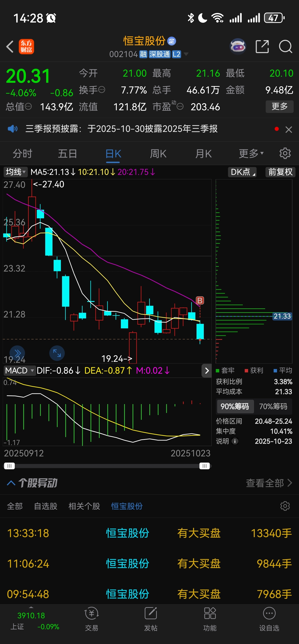Select the 70%筹码 option
This screenshot has width=299, height=644.
coord(273,407)
